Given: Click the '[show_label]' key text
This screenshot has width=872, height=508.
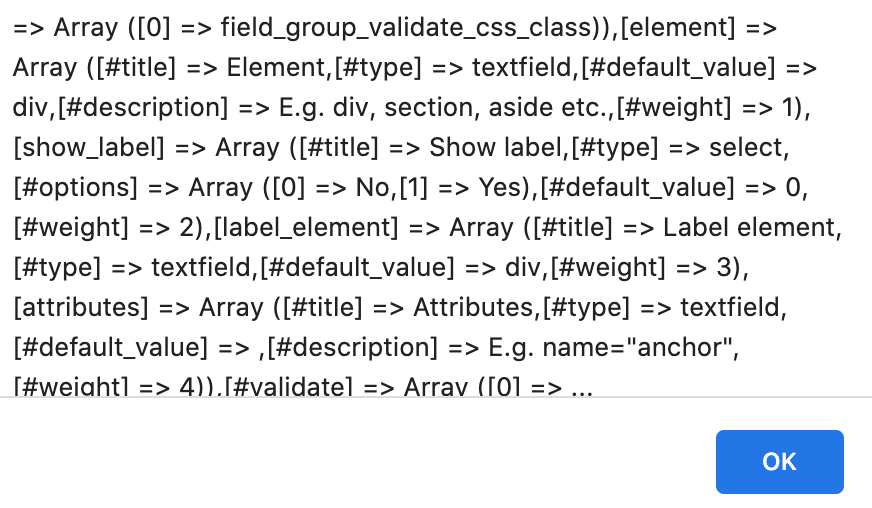Looking at the screenshot, I should pos(88,148).
